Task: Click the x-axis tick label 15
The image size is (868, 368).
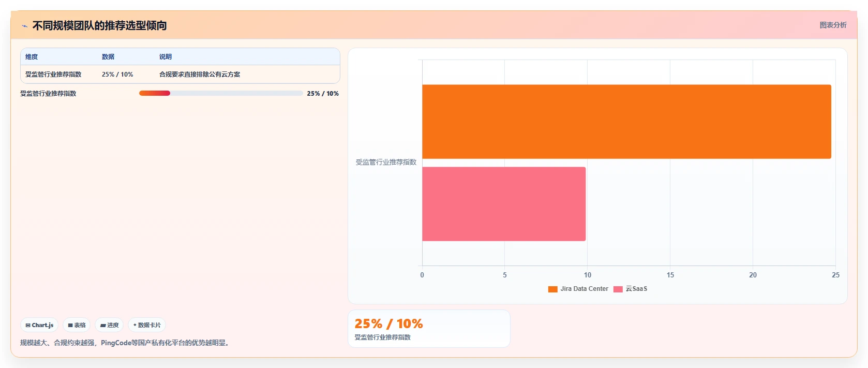Action: (x=670, y=275)
